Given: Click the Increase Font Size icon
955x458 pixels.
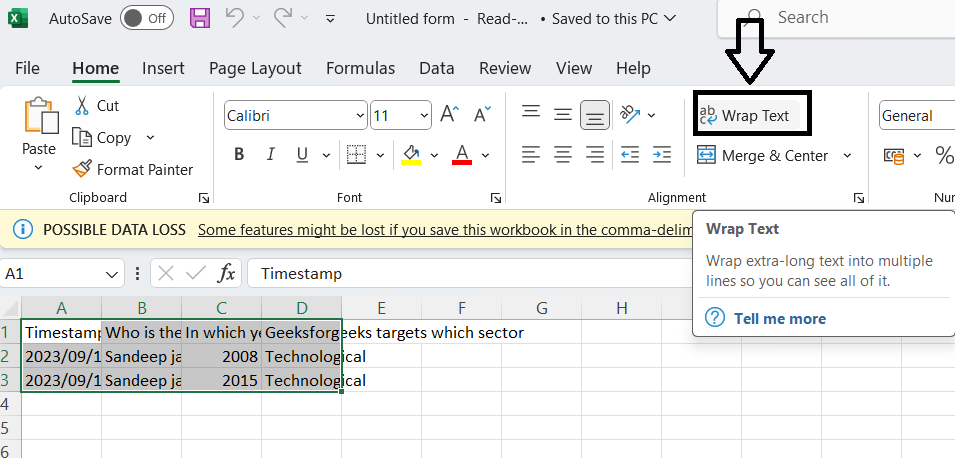Looking at the screenshot, I should point(450,114).
